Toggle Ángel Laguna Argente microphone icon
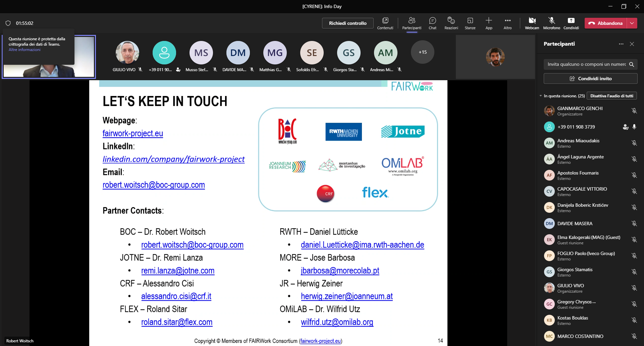The width and height of the screenshot is (644, 346). [634, 159]
